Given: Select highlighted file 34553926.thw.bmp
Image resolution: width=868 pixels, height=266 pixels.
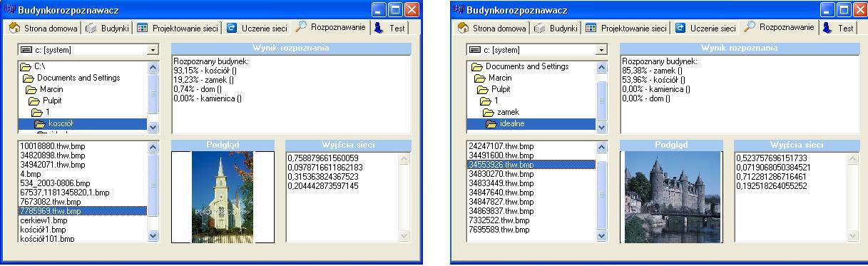Looking at the screenshot, I should pyautogui.click(x=531, y=165).
